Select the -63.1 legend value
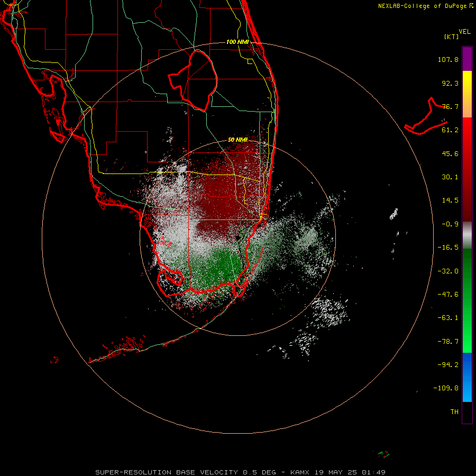The image size is (476, 476). point(448,318)
